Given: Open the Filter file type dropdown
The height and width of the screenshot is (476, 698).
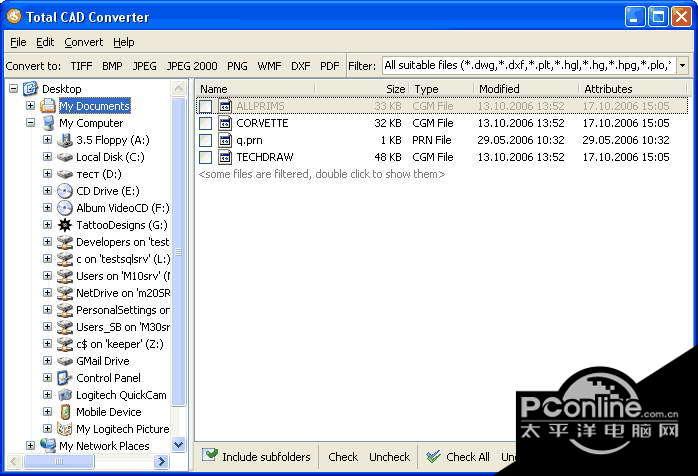Looking at the screenshot, I should [682, 66].
